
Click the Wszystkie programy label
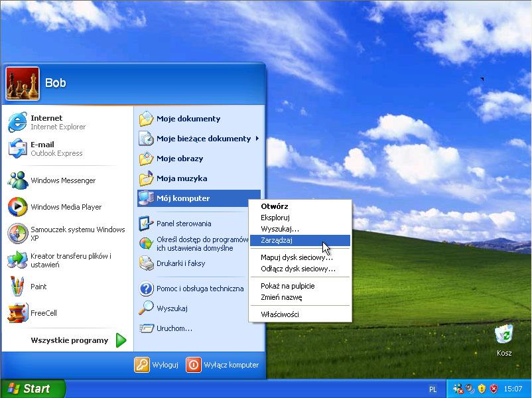tap(70, 340)
